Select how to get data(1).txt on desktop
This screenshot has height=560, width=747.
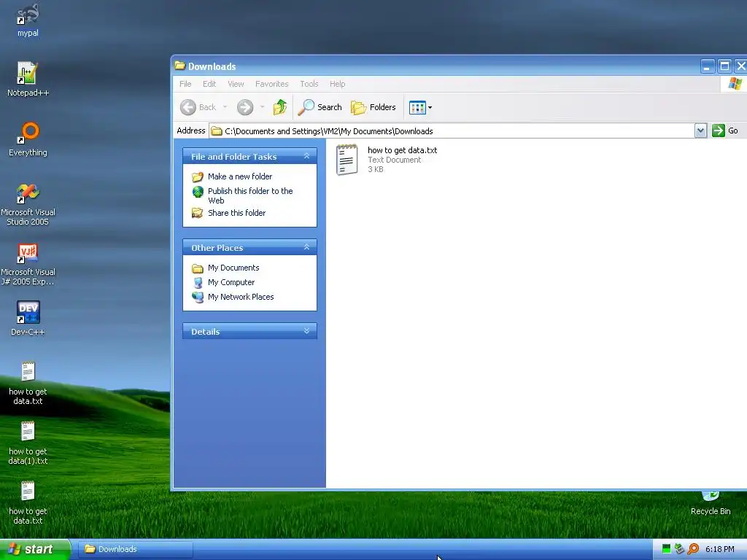click(28, 443)
